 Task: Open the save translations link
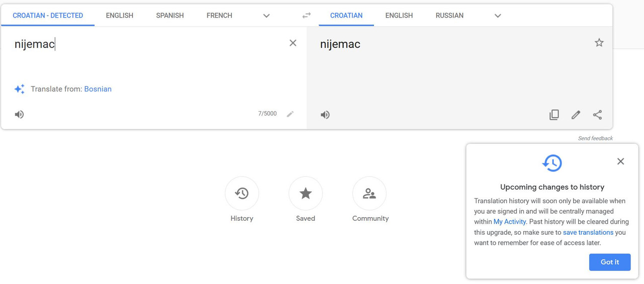click(588, 232)
